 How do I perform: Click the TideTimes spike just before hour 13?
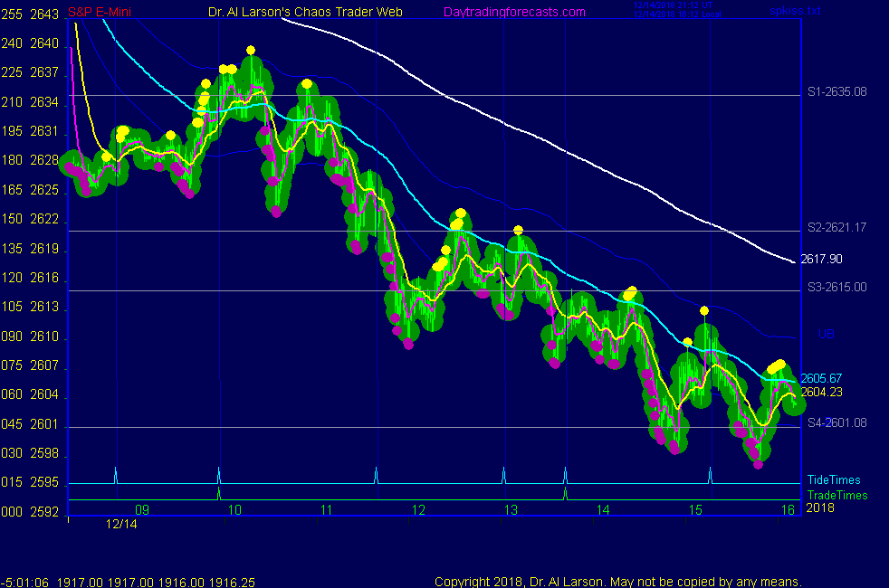(504, 475)
